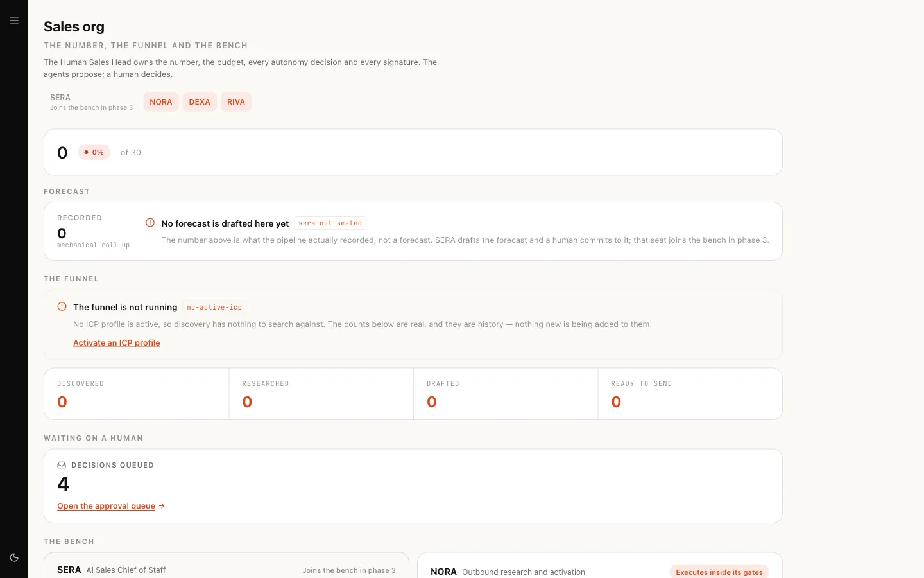This screenshot has height=578, width=924.
Task: Click the NORA bench card title
Action: [x=443, y=572]
